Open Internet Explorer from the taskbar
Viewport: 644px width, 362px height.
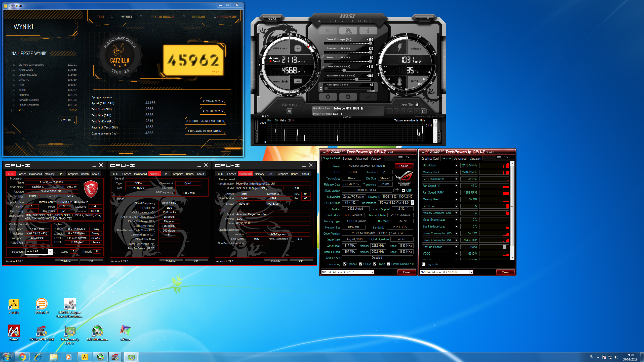pos(38,357)
